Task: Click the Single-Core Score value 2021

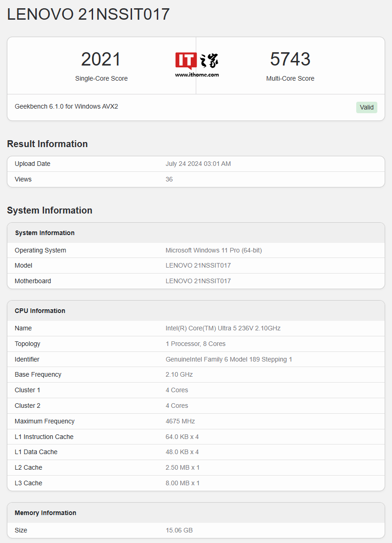Action: click(101, 60)
